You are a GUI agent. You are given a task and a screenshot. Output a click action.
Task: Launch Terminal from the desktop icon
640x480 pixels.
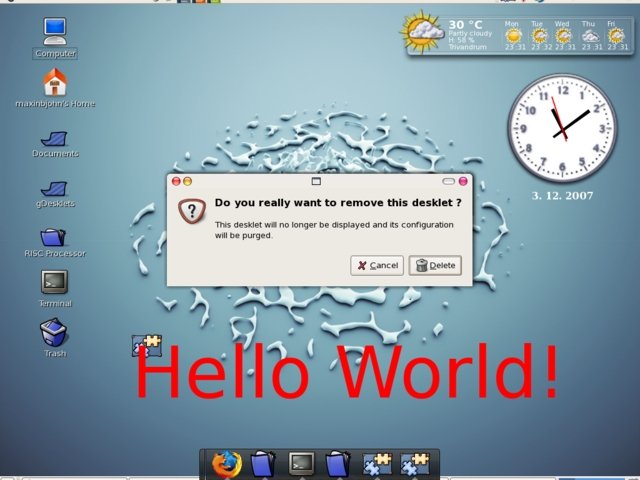55,283
